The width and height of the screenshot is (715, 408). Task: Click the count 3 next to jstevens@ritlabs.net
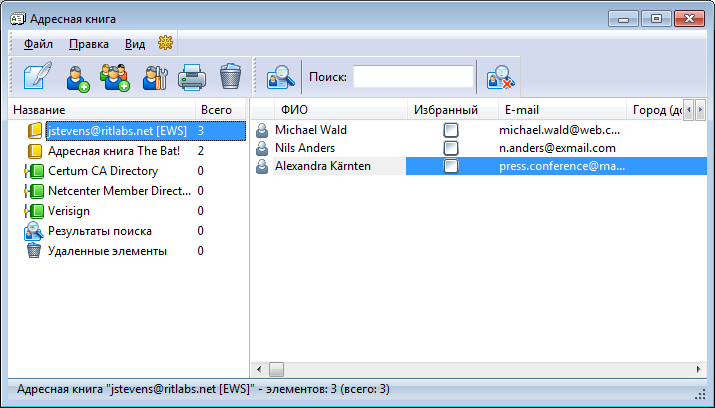click(x=201, y=131)
